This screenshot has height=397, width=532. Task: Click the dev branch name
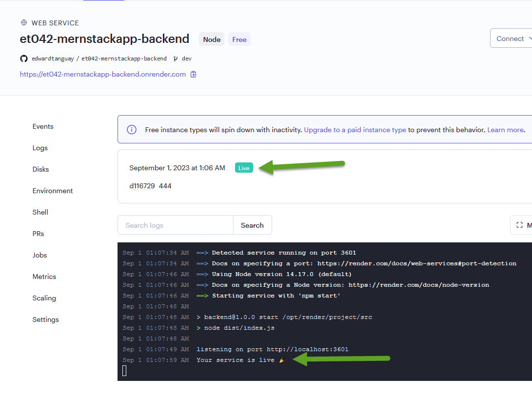tap(187, 59)
